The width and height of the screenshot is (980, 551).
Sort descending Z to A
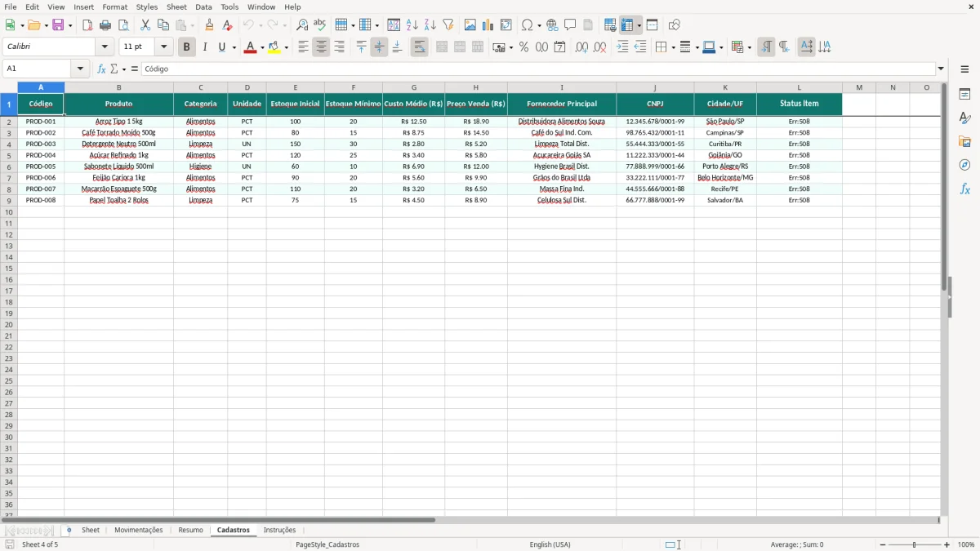[430, 25]
